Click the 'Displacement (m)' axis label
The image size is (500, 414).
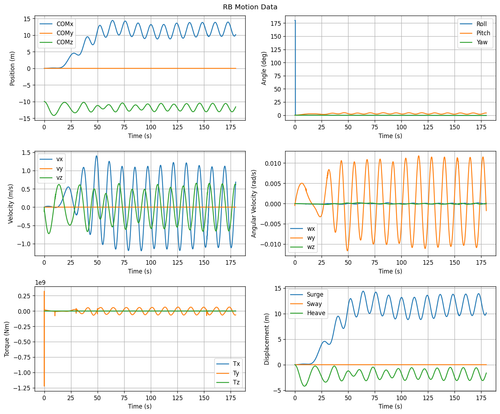[267, 339]
